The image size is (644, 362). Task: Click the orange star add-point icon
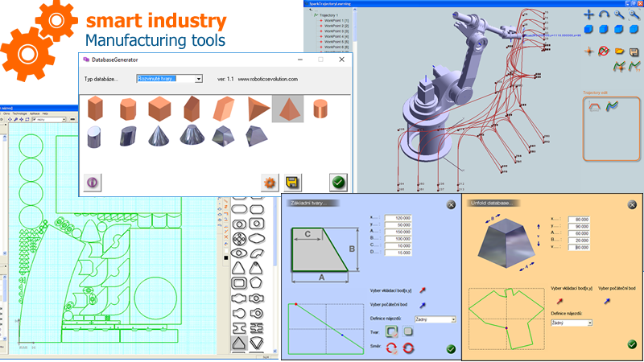click(589, 51)
